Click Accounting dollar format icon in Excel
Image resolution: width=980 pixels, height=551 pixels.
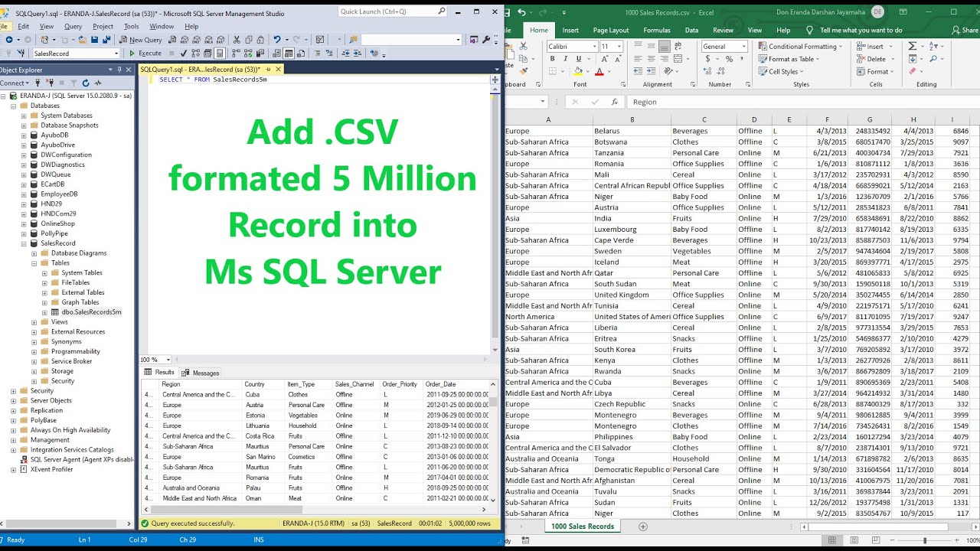707,58
